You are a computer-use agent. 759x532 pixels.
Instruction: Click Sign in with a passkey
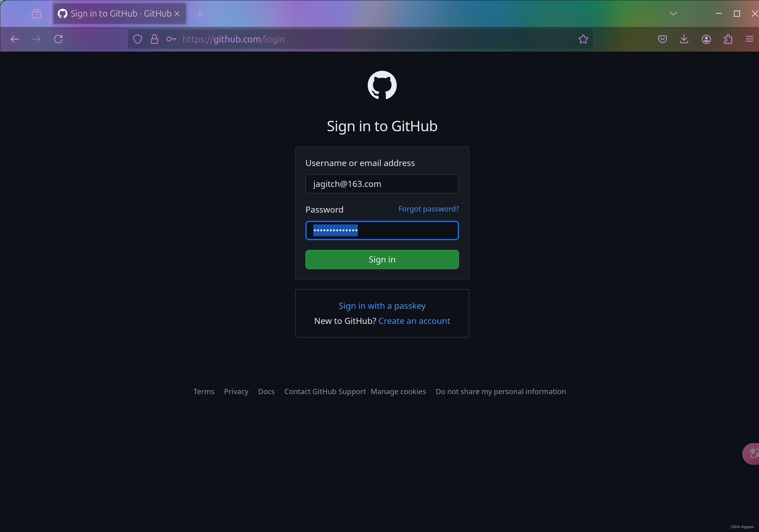click(382, 306)
